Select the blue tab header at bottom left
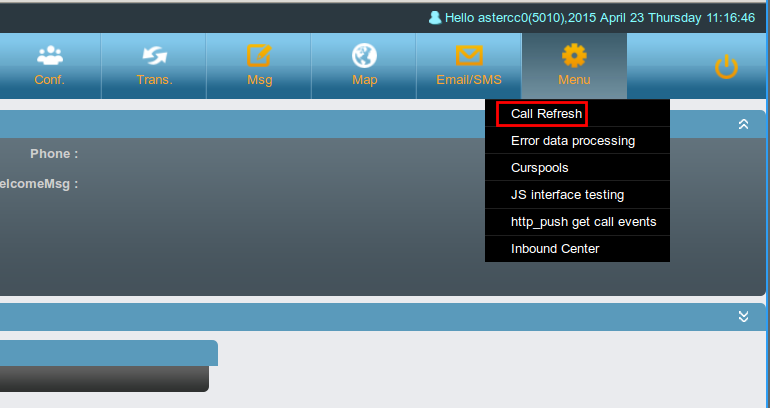Viewport: 770px width, 408px height. pyautogui.click(x=108, y=353)
